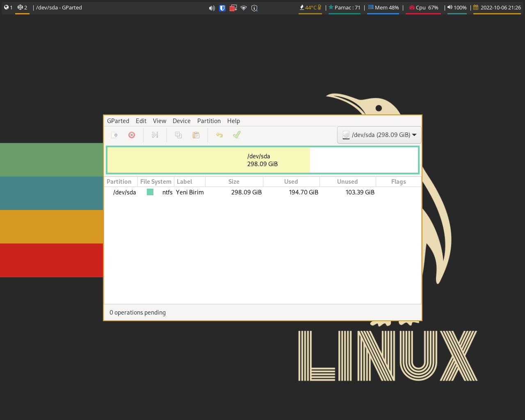This screenshot has width=525, height=420.
Task: Click the 194.70 GiB used cell
Action: coord(304,192)
